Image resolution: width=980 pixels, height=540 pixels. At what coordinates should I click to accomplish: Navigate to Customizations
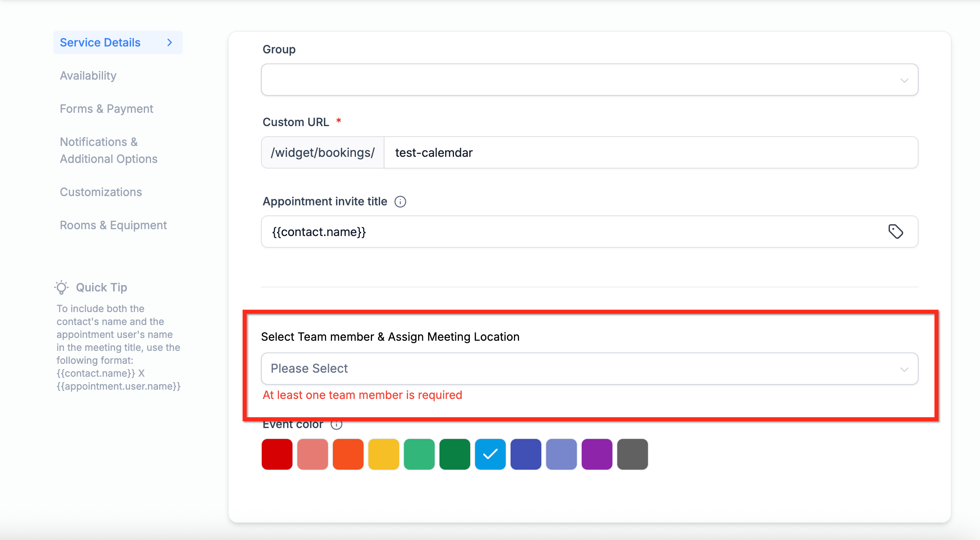[101, 192]
